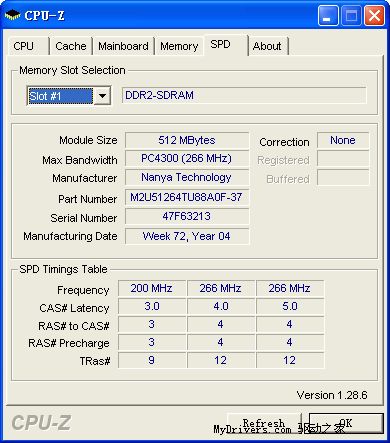Image resolution: width=390 pixels, height=443 pixels.
Task: Click the CPU-Z chip icon in title bar
Action: (x=12, y=15)
